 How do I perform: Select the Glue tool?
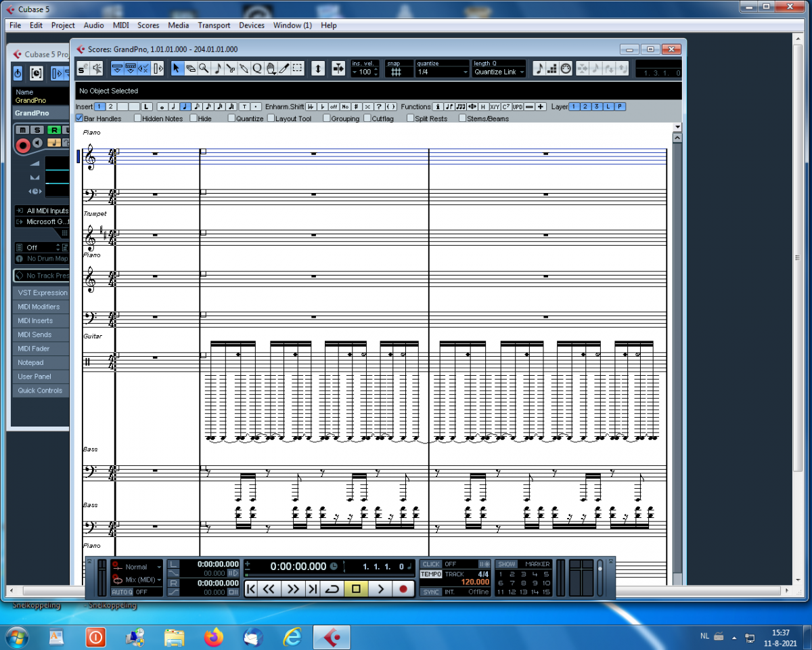coord(244,68)
